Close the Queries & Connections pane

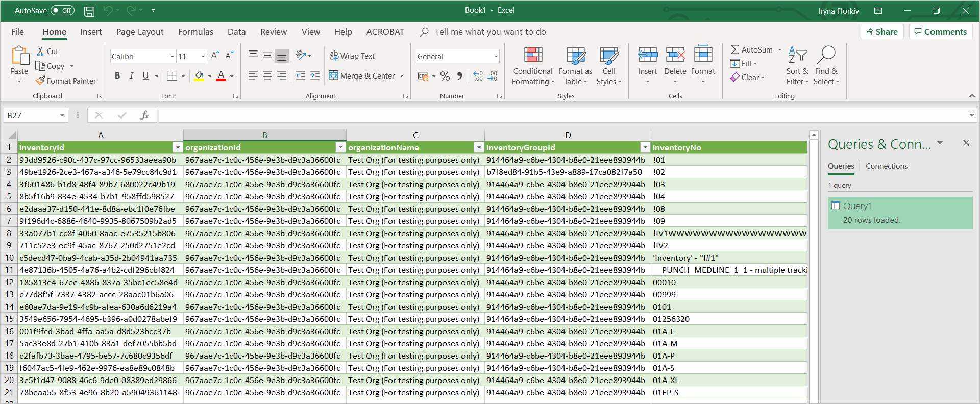coord(966,143)
